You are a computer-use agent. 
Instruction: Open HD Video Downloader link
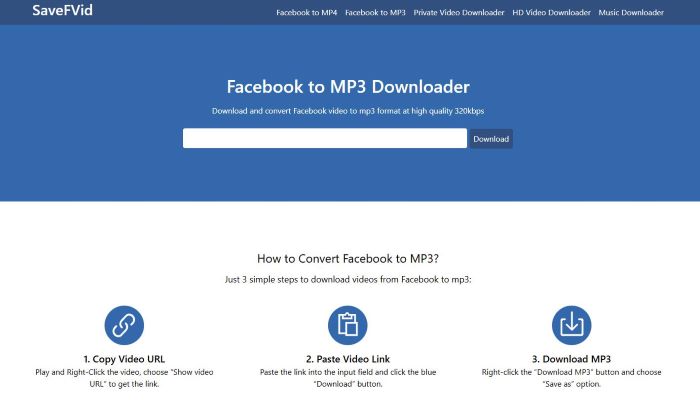click(551, 12)
